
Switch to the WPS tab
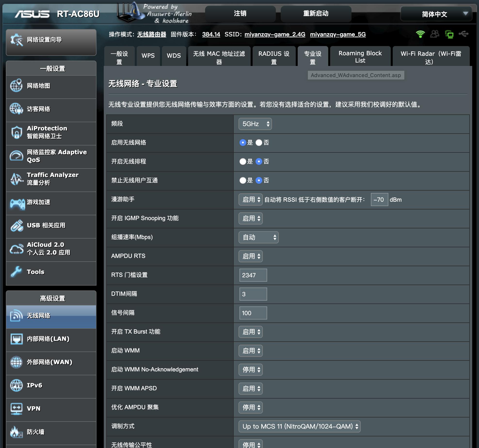click(148, 56)
